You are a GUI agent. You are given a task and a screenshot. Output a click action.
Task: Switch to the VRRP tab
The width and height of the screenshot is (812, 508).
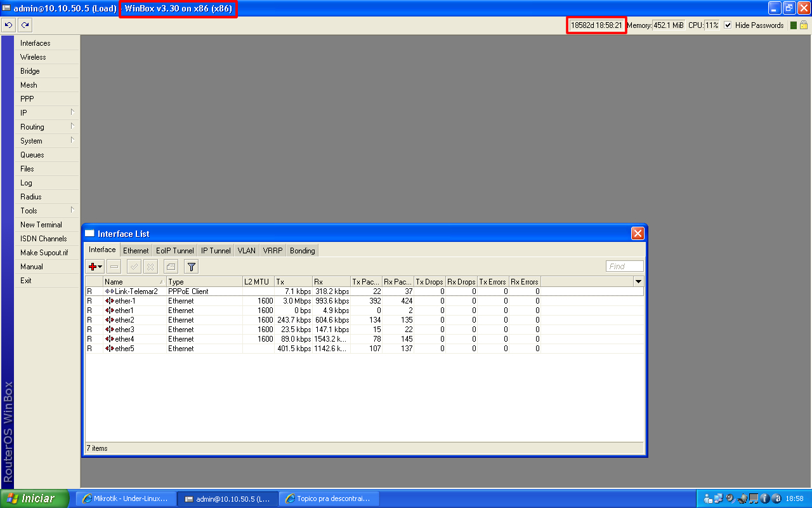tap(273, 251)
